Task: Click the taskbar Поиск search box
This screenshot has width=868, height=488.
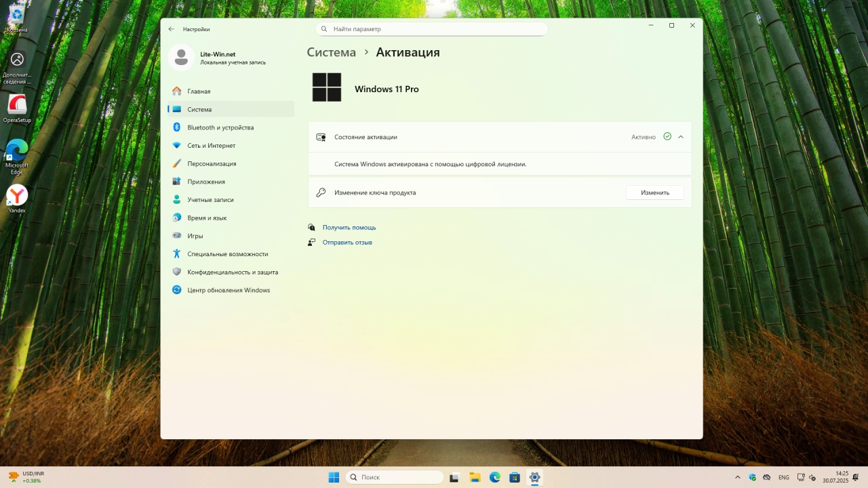Action: point(395,477)
